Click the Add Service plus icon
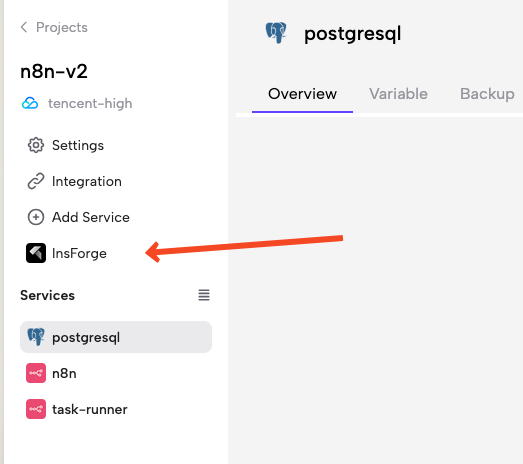The height and width of the screenshot is (464, 523). pos(36,217)
